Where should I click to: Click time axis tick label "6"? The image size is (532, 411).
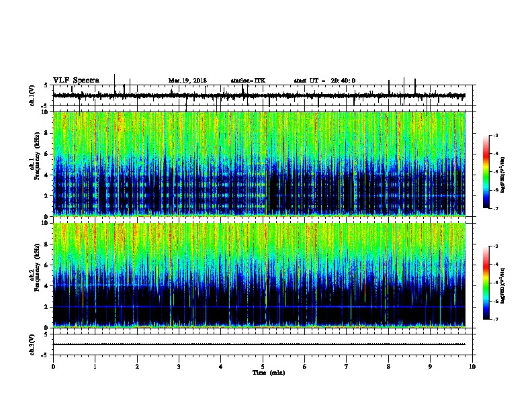(305, 367)
